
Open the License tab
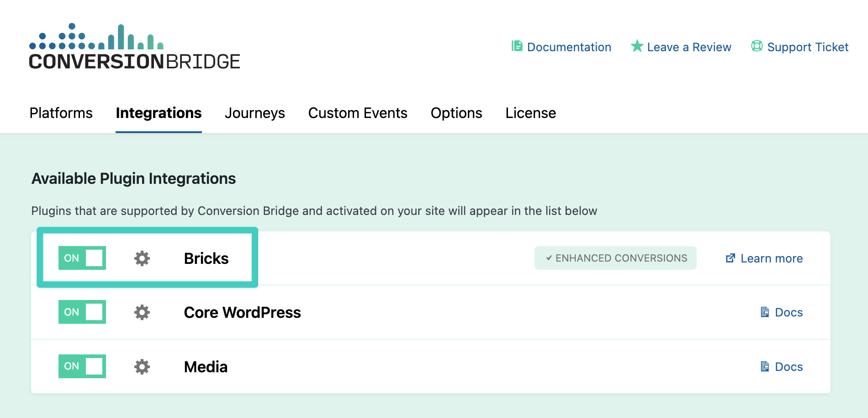(x=530, y=113)
